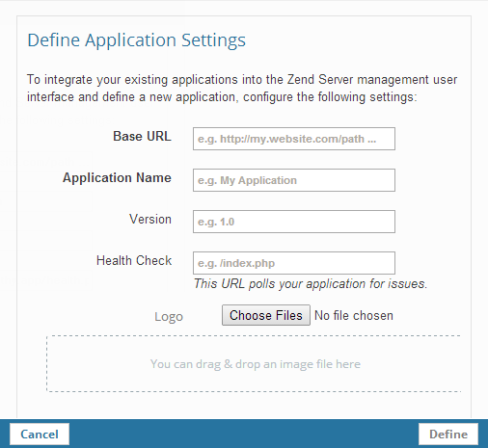Select the Version field label
The width and height of the screenshot is (488, 448).
coord(150,219)
